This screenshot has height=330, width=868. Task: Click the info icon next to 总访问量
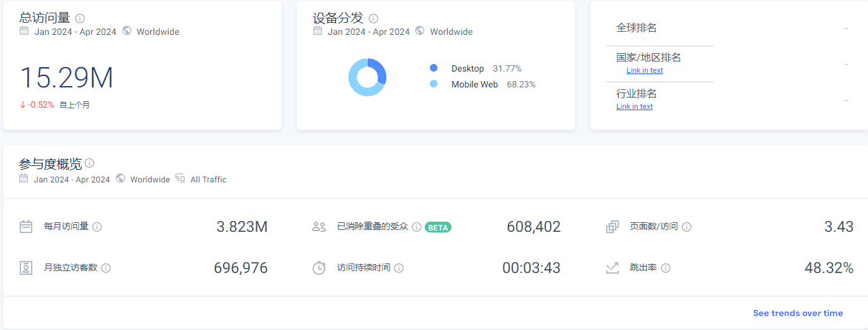pyautogui.click(x=80, y=18)
